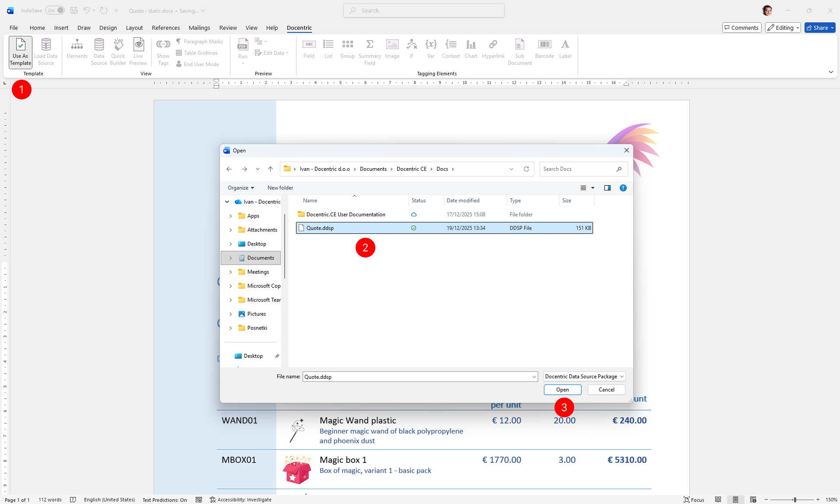Insert an If tagging element
Image resolution: width=840 pixels, height=504 pixels.
[x=412, y=49]
